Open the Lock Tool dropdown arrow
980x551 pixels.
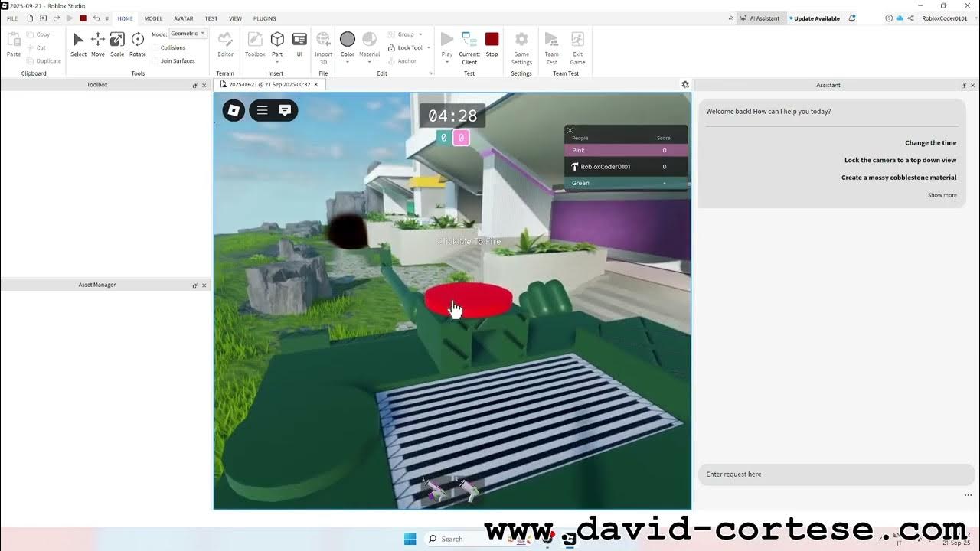(428, 47)
